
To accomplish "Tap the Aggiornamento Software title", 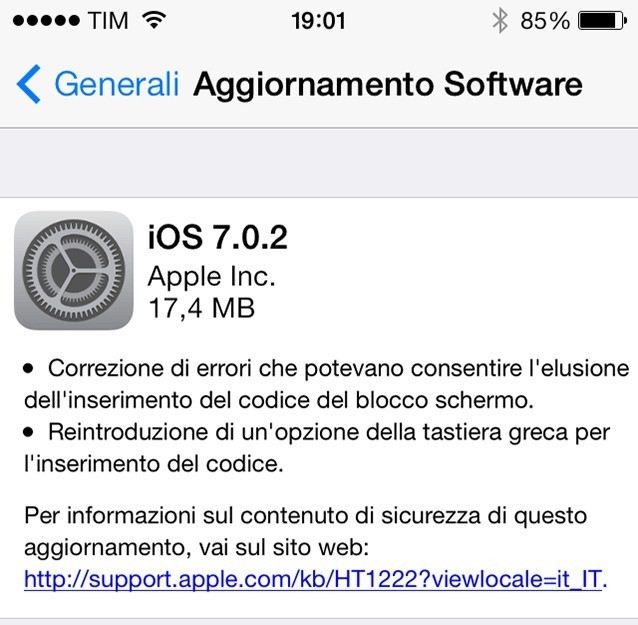I will click(x=388, y=84).
